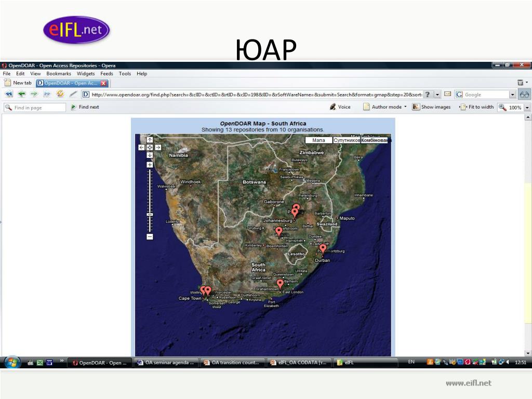Click page scrollbar down arrow
The image size is (532, 399).
tap(528, 353)
